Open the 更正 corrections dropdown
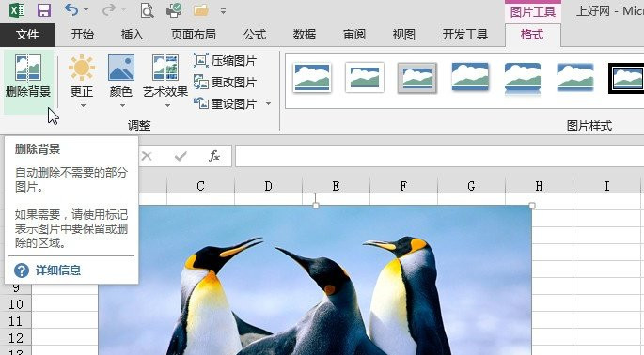Viewport: 644px width, 355px height. pyautogui.click(x=82, y=82)
